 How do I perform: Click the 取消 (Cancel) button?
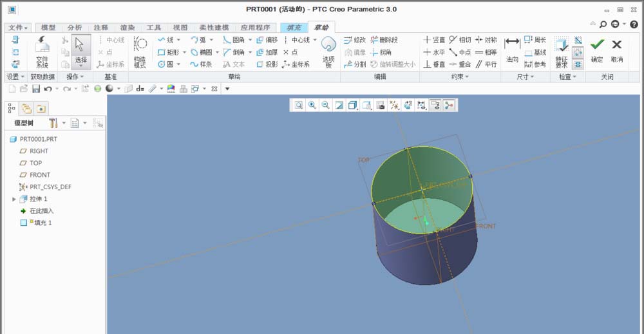616,50
